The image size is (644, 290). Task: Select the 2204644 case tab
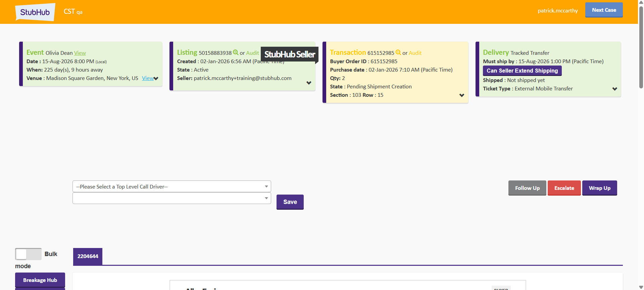click(88, 256)
